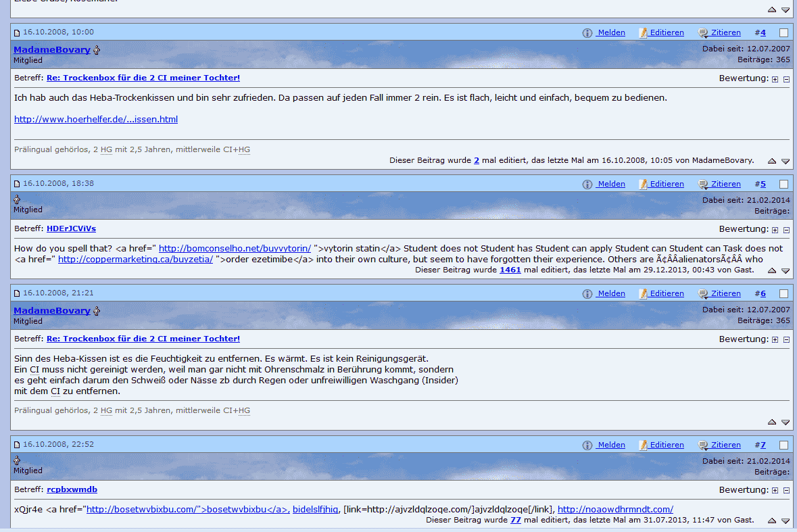Open the post number #6 permalink
The image size is (797, 532).
point(763,293)
